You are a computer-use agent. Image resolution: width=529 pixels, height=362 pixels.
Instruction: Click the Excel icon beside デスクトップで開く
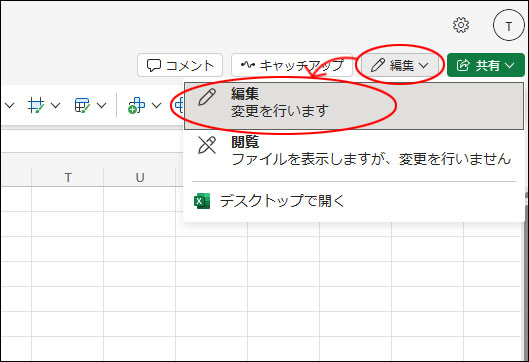[202, 201]
